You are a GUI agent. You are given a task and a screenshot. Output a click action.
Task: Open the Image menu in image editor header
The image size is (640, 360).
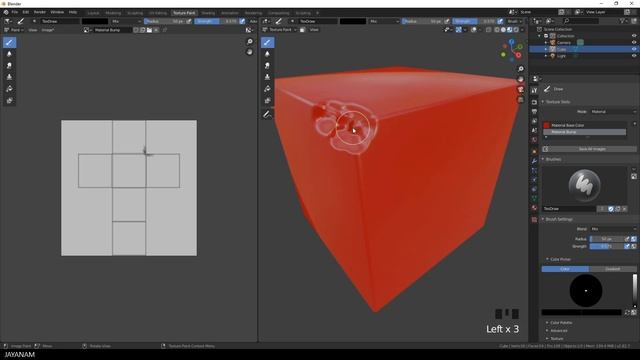pyautogui.click(x=47, y=30)
